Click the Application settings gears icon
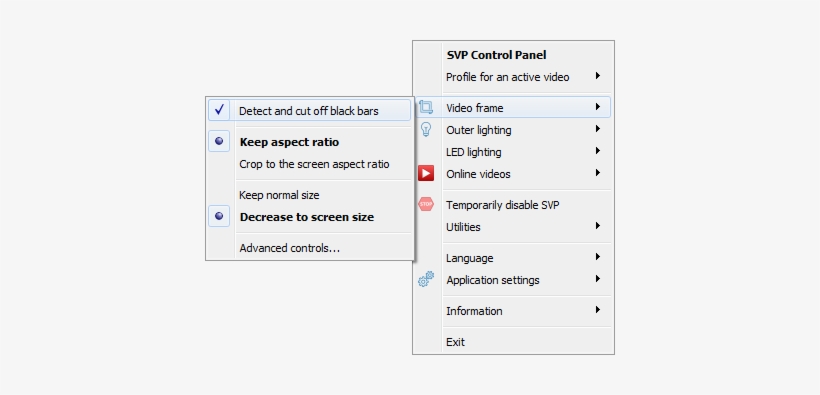This screenshot has width=820, height=395. 426,279
